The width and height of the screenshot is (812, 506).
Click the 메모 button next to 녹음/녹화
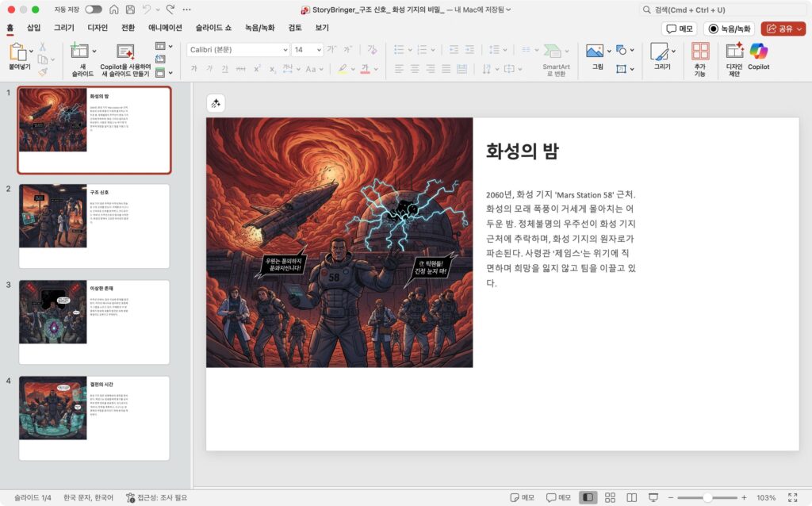(x=679, y=29)
